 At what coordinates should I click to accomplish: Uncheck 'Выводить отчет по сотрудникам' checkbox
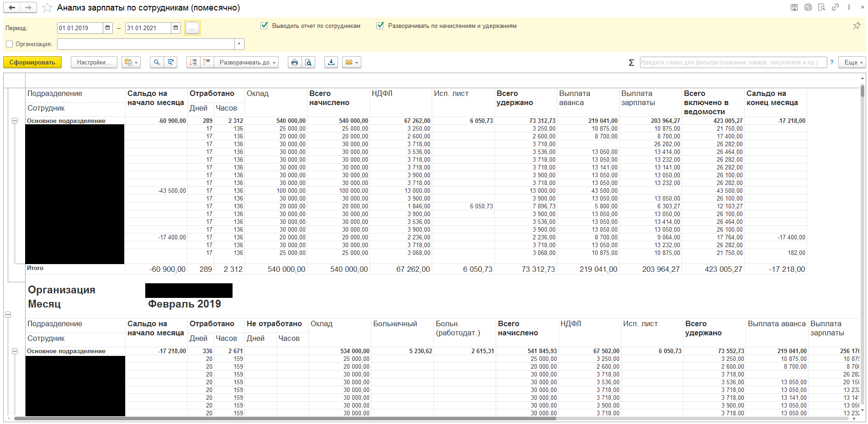pyautogui.click(x=264, y=26)
